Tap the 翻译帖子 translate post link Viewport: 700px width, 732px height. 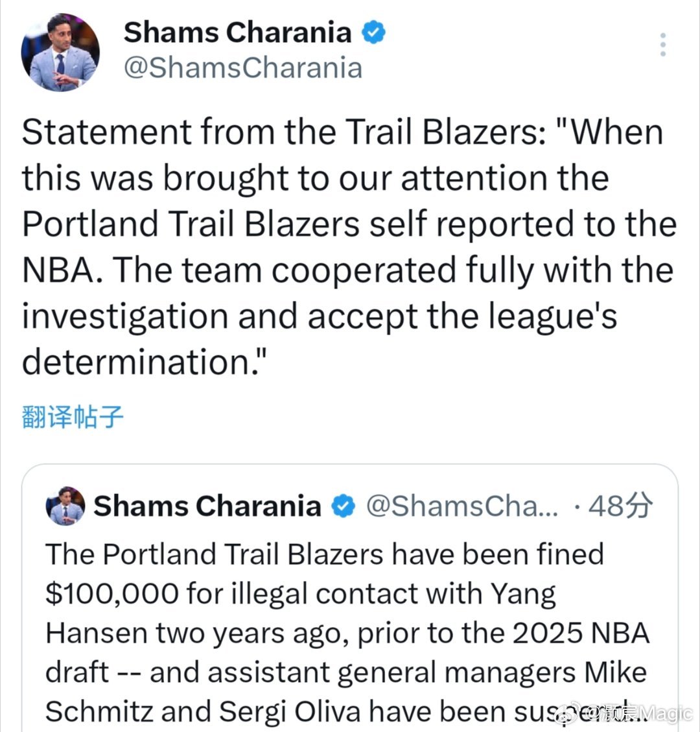pos(72,418)
